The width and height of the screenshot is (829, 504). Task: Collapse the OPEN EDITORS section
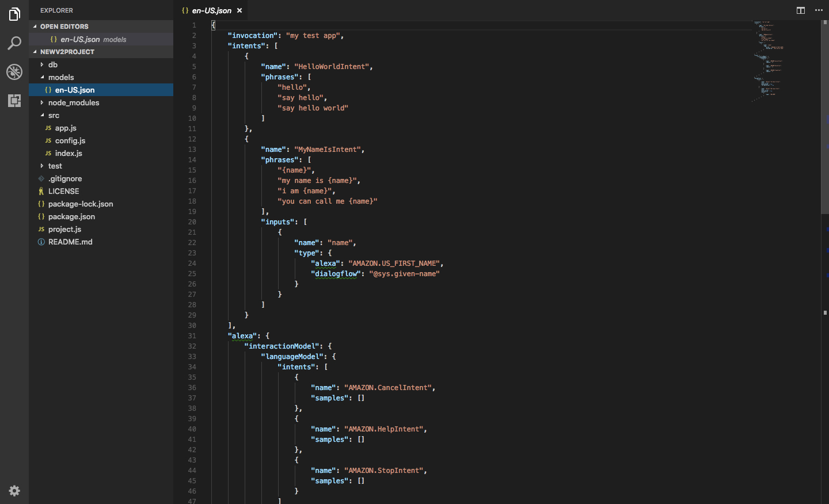(64, 26)
